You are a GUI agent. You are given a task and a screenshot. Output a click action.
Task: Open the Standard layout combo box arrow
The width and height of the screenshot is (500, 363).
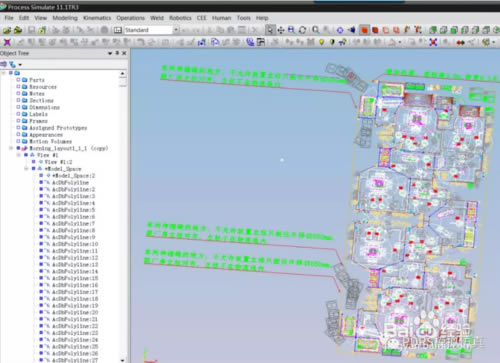[176, 30]
